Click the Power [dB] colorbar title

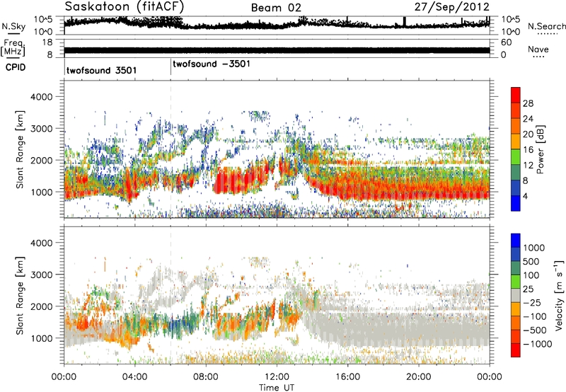coord(540,149)
